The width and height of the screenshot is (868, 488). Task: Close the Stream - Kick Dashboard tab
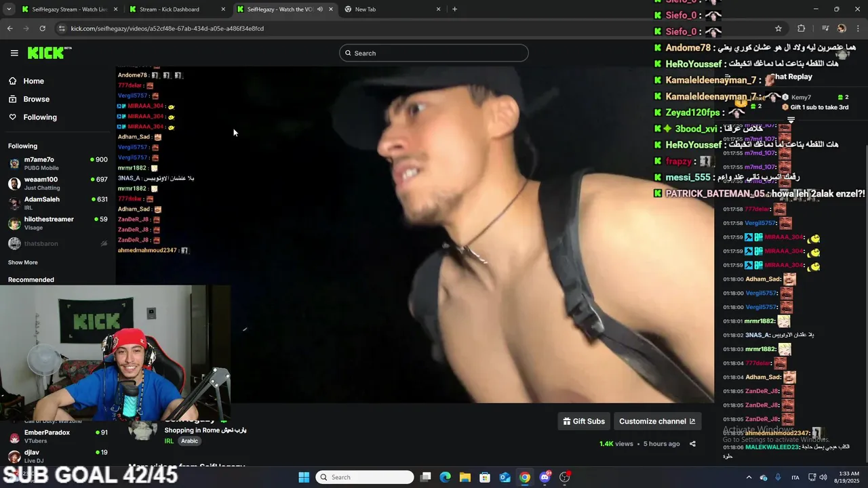[x=223, y=9]
